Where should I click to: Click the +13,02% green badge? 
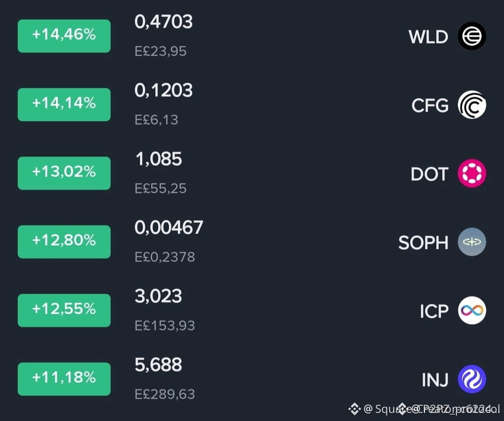(x=64, y=173)
